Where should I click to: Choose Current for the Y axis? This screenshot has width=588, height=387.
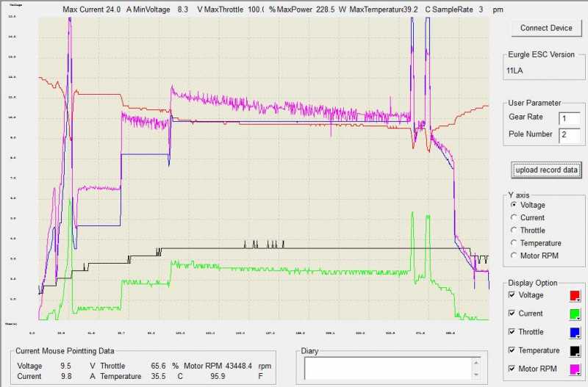coord(514,218)
